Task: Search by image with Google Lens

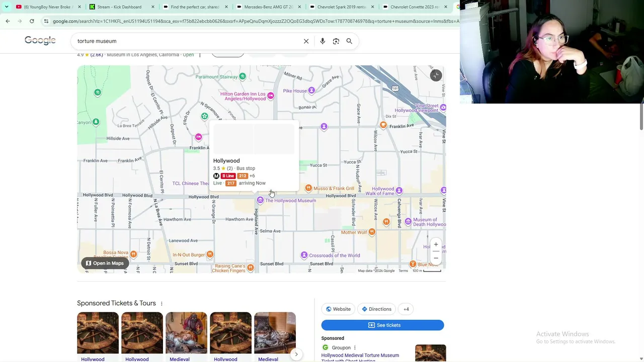Action: pyautogui.click(x=336, y=41)
